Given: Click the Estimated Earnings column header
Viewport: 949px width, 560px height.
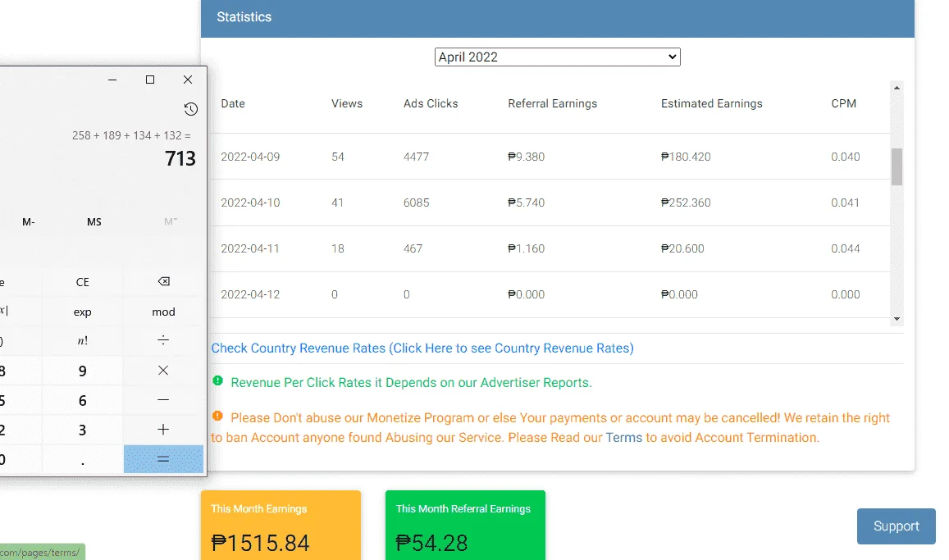Looking at the screenshot, I should click(712, 103).
